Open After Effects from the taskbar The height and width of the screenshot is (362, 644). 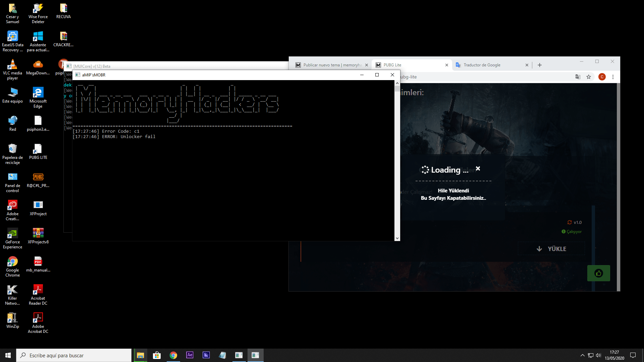(x=190, y=355)
